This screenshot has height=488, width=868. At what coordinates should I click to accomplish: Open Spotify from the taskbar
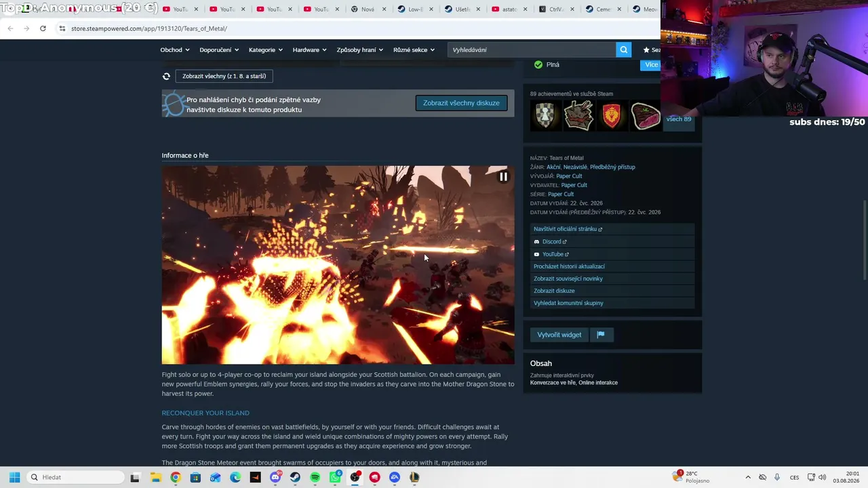pos(315,477)
